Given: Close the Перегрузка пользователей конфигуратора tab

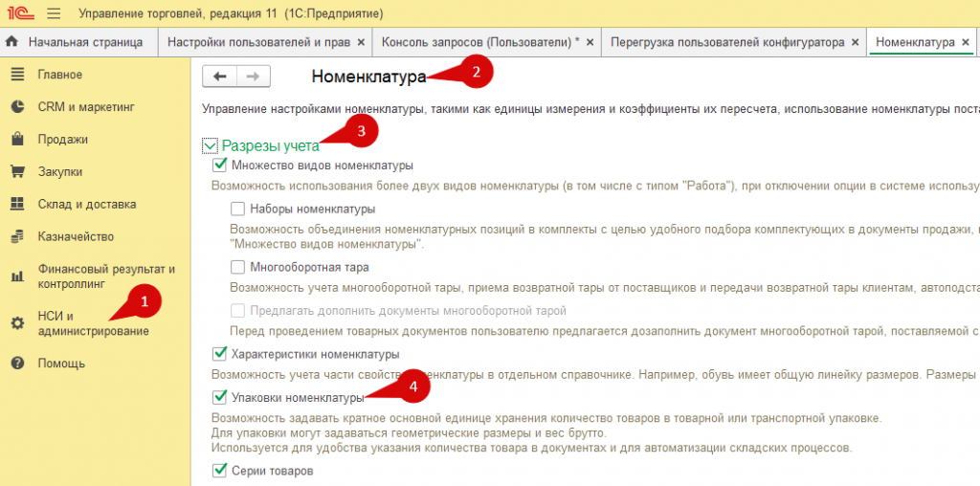Looking at the screenshot, I should [x=856, y=42].
